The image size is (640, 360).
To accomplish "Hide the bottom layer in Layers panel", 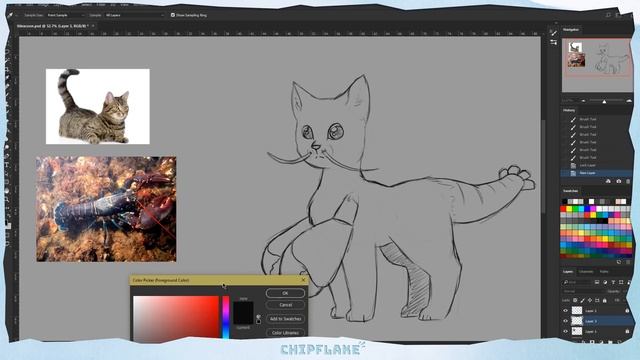I will pos(566,331).
